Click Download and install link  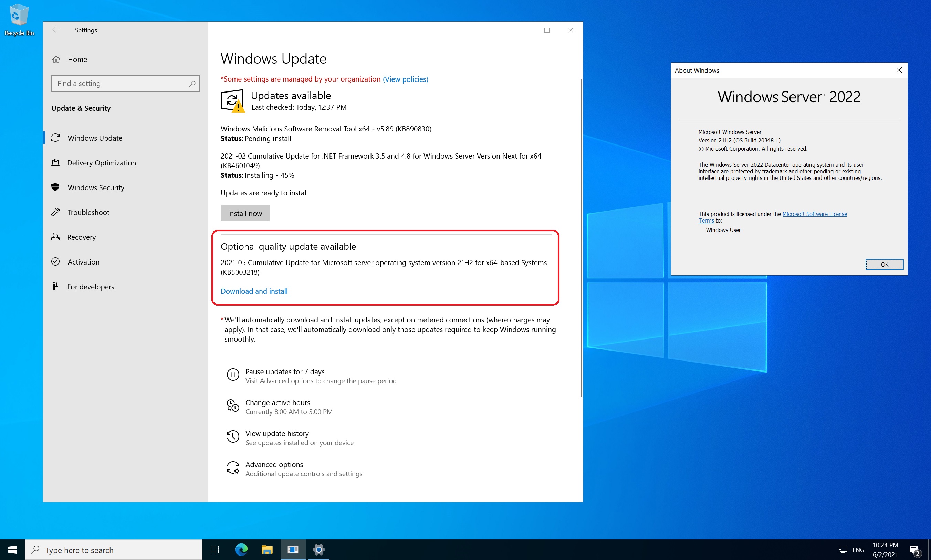[x=254, y=291]
